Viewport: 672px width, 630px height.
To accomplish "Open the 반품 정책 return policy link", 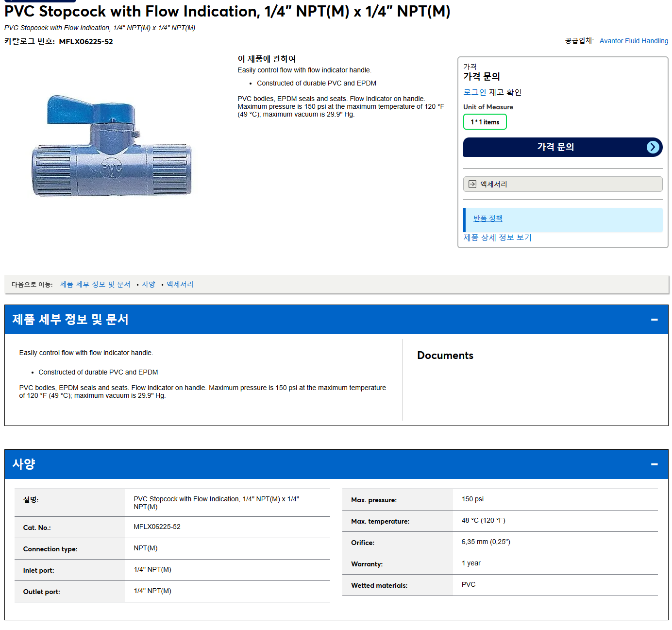I will point(487,219).
